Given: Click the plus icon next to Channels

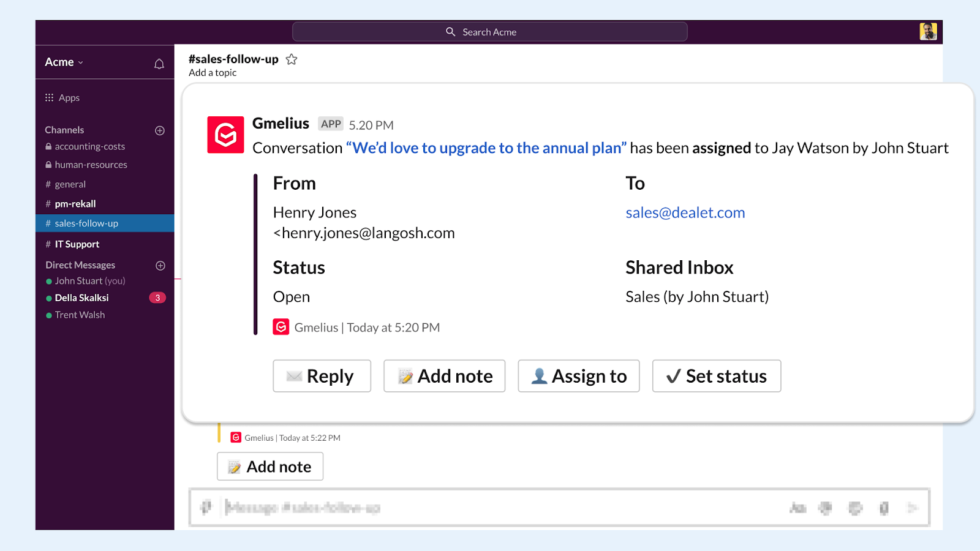Looking at the screenshot, I should click(x=159, y=130).
